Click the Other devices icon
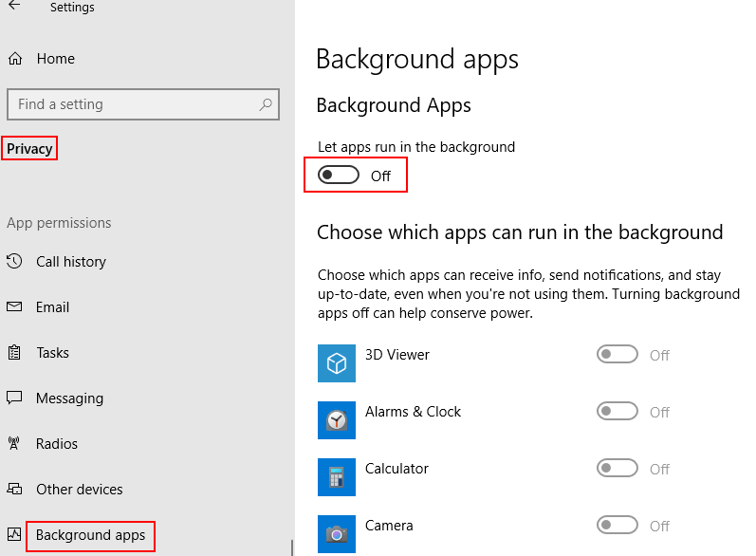Viewport: 756px width, 556px height. tap(14, 489)
